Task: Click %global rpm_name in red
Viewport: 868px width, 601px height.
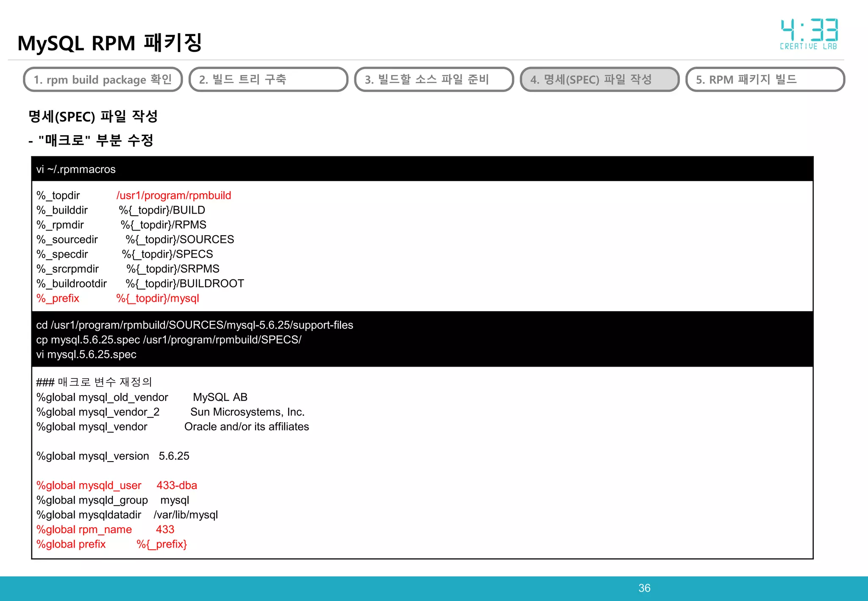Action: (84, 529)
